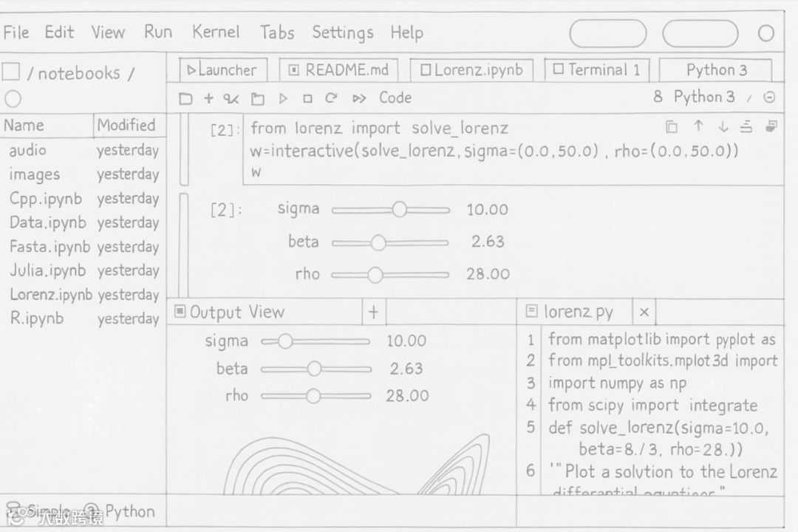The height and width of the screenshot is (532, 798).
Task: Open the images folder
Action: 83,174
